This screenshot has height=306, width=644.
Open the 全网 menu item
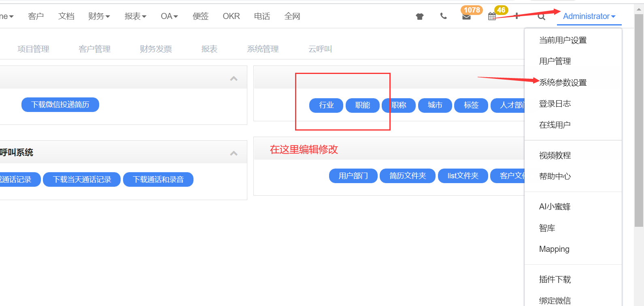pyautogui.click(x=292, y=16)
